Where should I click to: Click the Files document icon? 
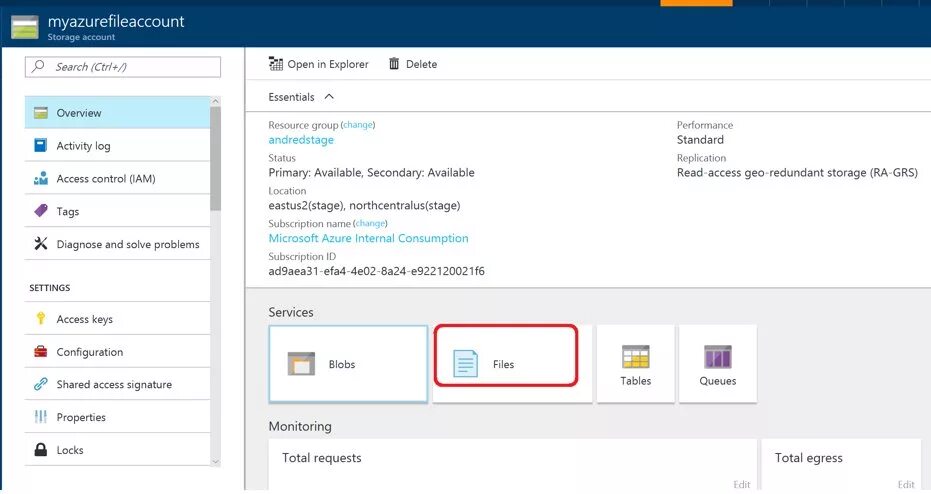(x=465, y=363)
